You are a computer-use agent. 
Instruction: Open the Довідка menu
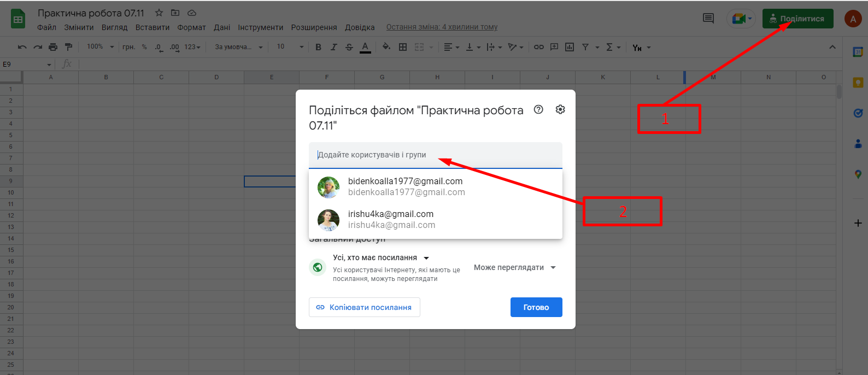(x=360, y=27)
